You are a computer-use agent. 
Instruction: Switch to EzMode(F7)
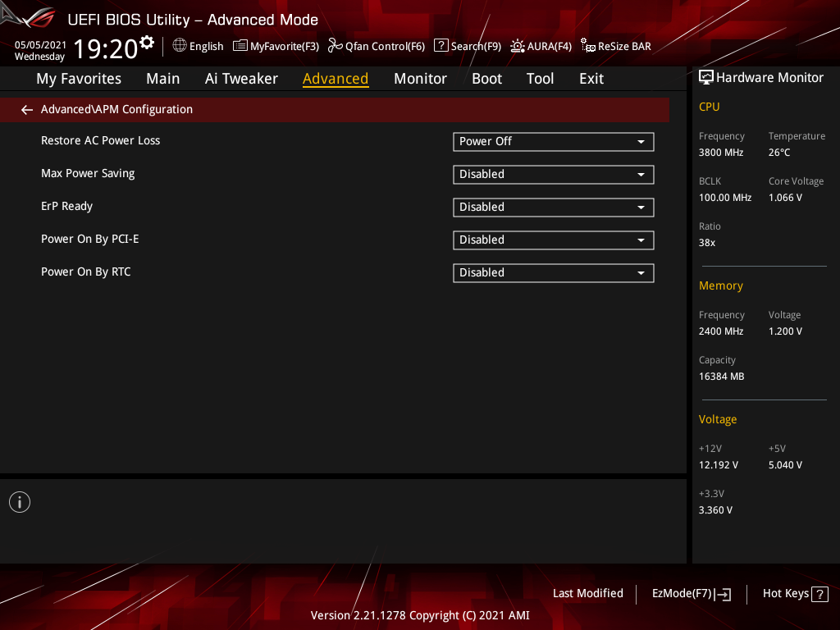[x=691, y=594]
